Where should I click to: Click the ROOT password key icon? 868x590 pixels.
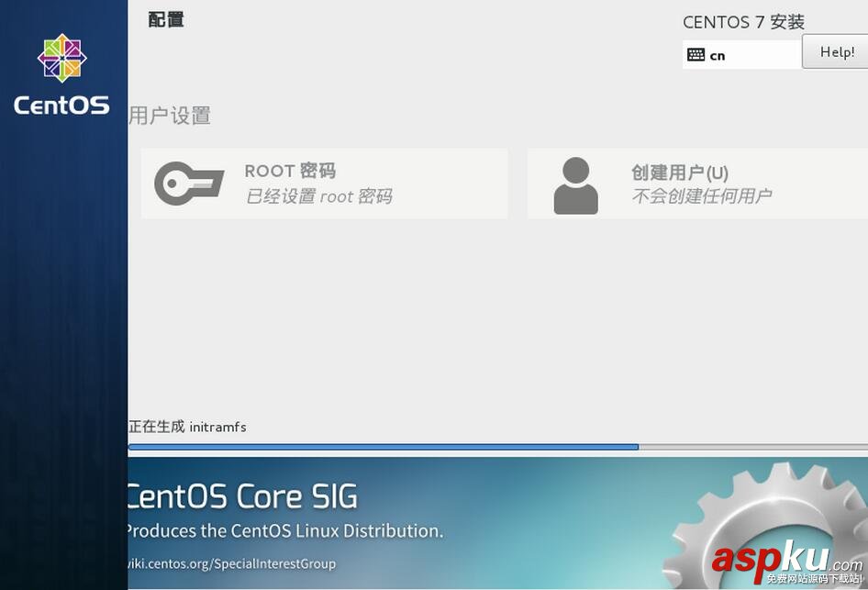pyautogui.click(x=189, y=184)
